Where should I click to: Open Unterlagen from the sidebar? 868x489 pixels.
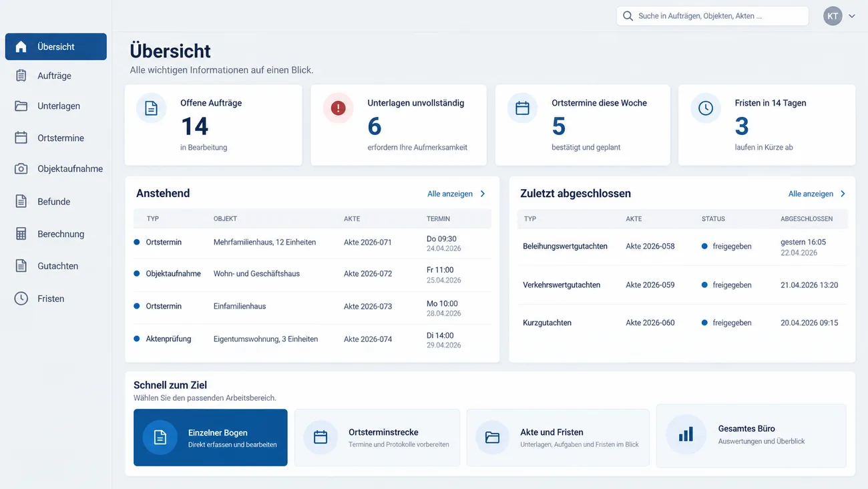tap(56, 106)
